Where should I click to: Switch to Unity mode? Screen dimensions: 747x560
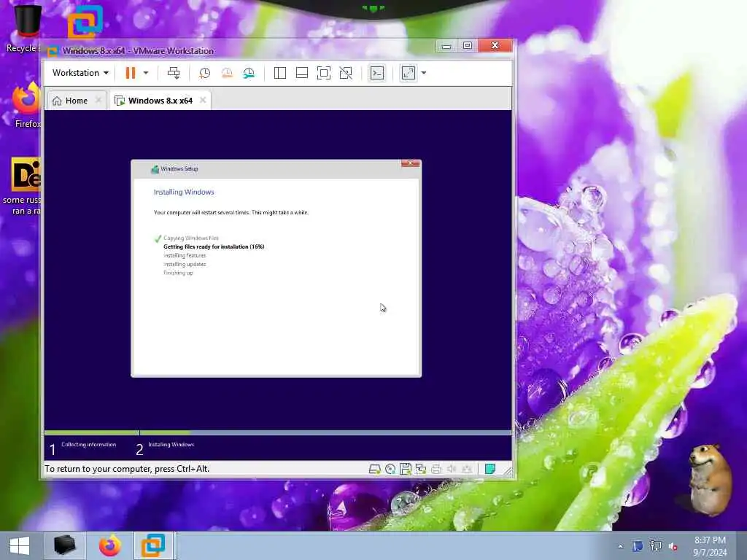point(345,73)
